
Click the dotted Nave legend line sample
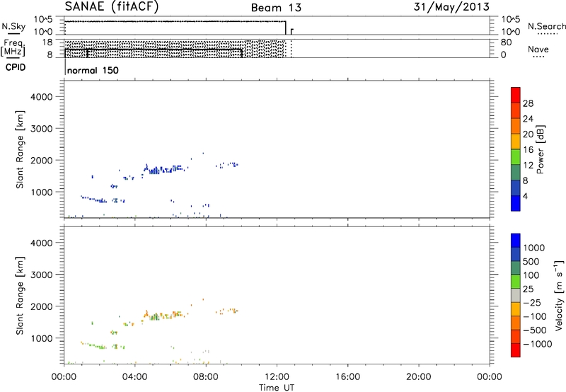click(538, 57)
